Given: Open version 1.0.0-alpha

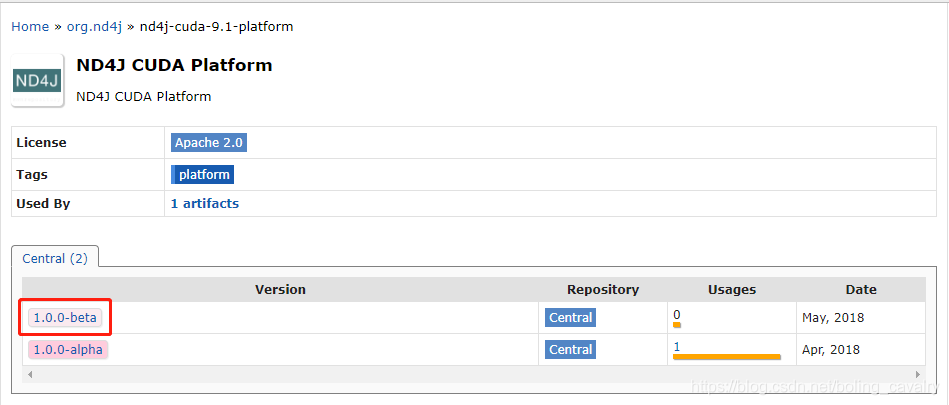Looking at the screenshot, I should (68, 350).
